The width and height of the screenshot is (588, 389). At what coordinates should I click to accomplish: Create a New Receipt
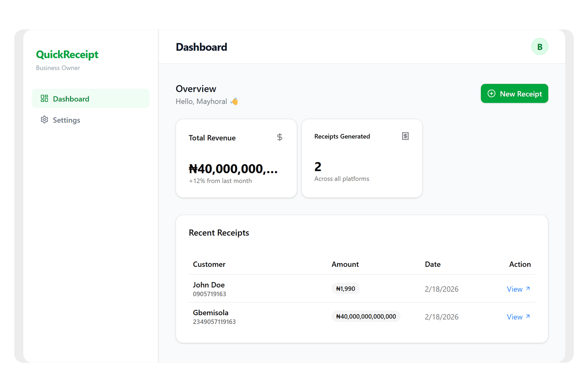(514, 94)
